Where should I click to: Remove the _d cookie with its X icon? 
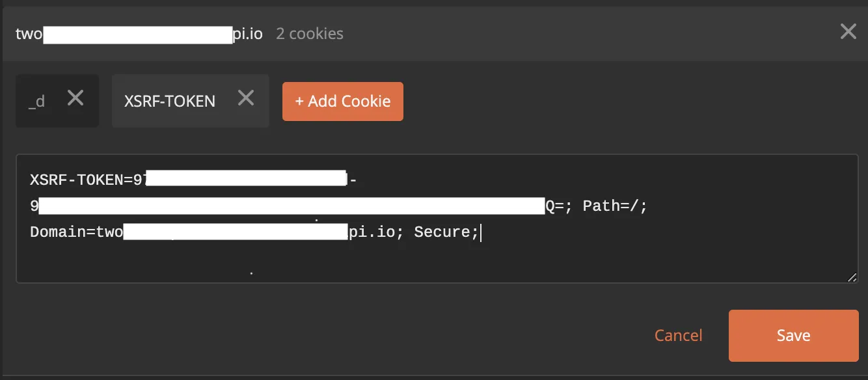[76, 98]
